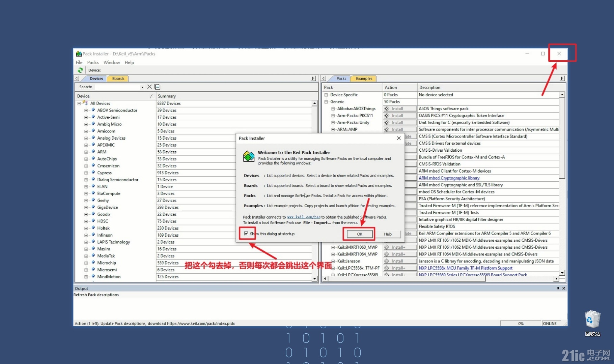Close the Output panel
Screen dimensions: 614x364
point(564,289)
